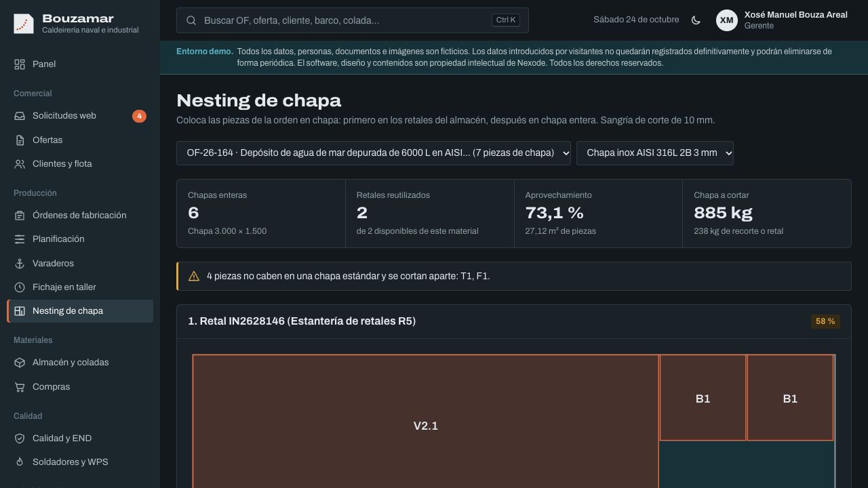This screenshot has width=868, height=488.
Task: Click the Bouzamar brand name
Action: [x=78, y=18]
